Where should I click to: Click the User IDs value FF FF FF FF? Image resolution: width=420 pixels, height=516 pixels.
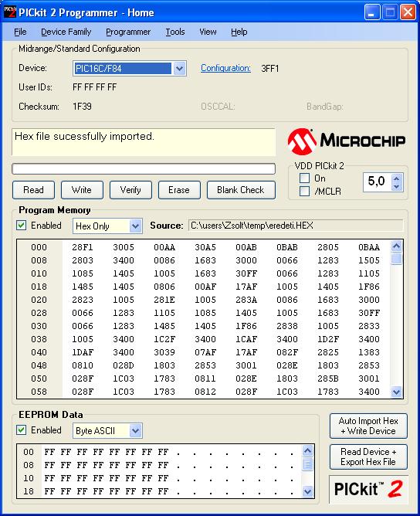[x=95, y=87]
